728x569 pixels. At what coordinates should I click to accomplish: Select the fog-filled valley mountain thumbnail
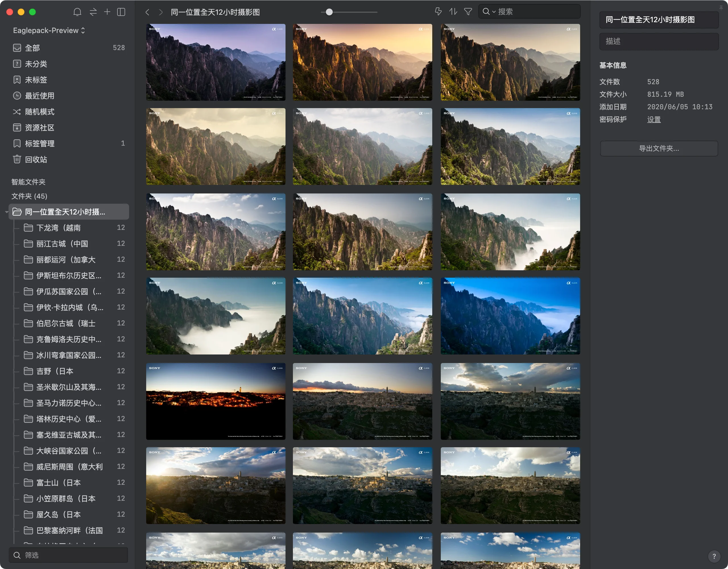point(216,316)
